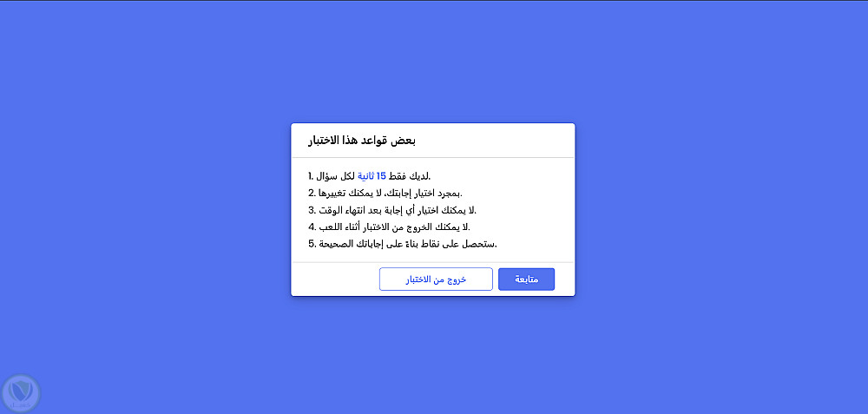Click the number 2 beside the second rule
Image resolution: width=868 pixels, height=414 pixels.
click(311, 193)
